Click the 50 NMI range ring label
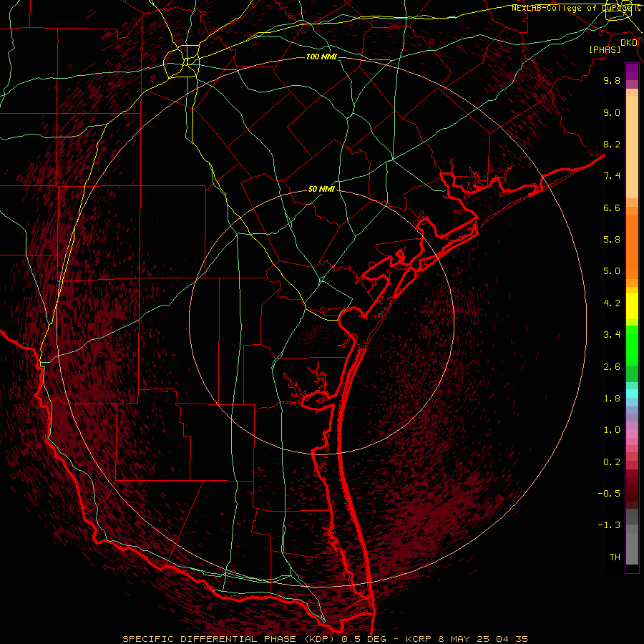The height and width of the screenshot is (644, 644). tap(321, 190)
